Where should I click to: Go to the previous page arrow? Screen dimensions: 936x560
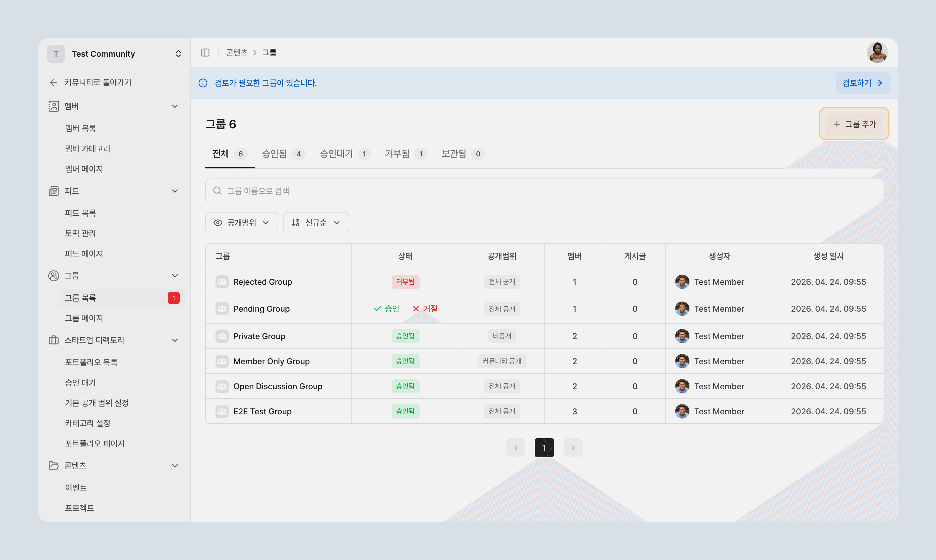coord(516,448)
